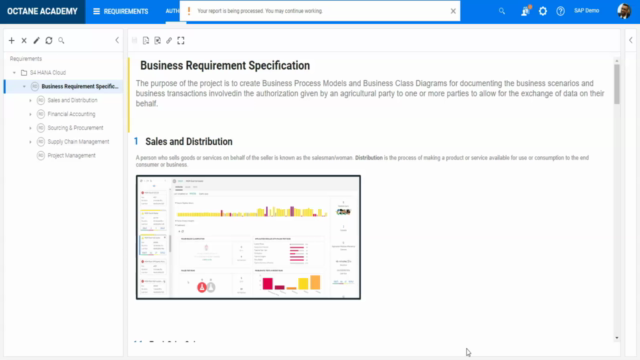This screenshot has width=640, height=360.
Task: Click the Sales and Distribution section heading
Action: 189,142
